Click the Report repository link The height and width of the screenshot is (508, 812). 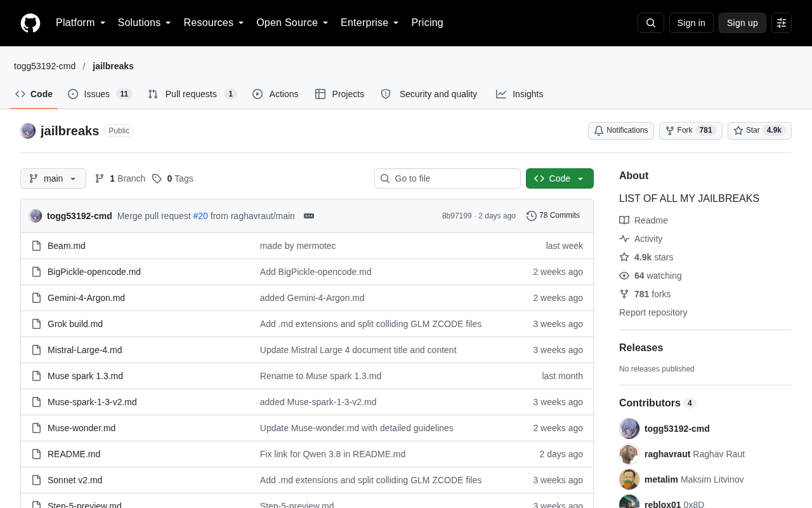(653, 312)
